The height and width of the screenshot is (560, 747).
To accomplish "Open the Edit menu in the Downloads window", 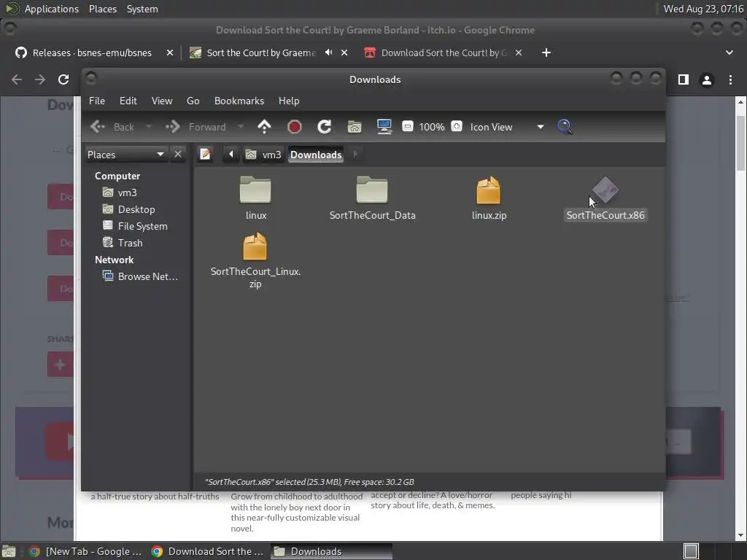I will tap(128, 101).
